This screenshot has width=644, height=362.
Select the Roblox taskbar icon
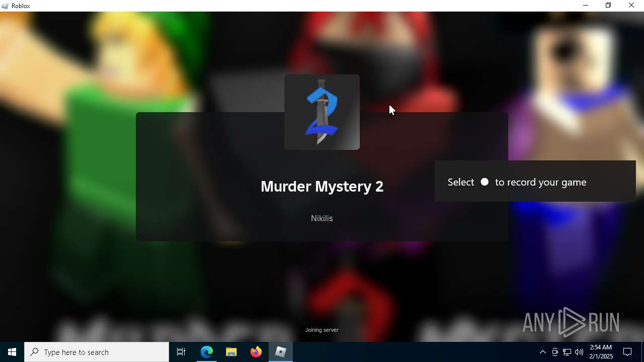point(281,352)
